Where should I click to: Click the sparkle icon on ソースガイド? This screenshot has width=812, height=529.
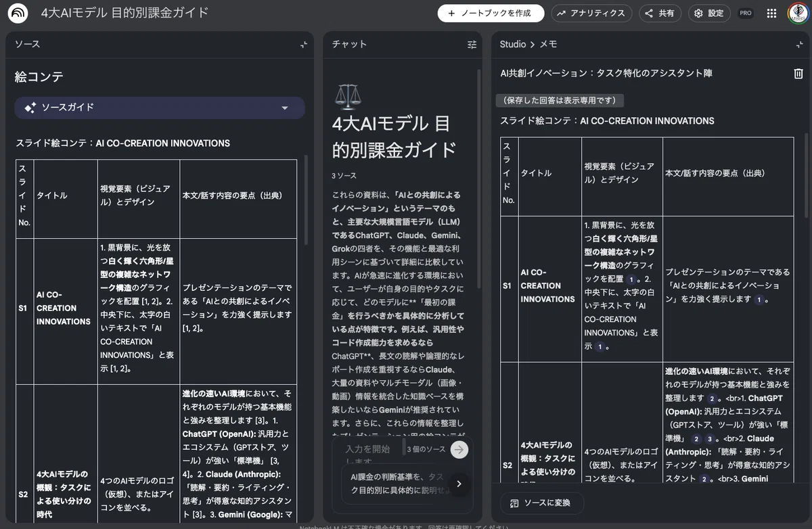coord(30,108)
